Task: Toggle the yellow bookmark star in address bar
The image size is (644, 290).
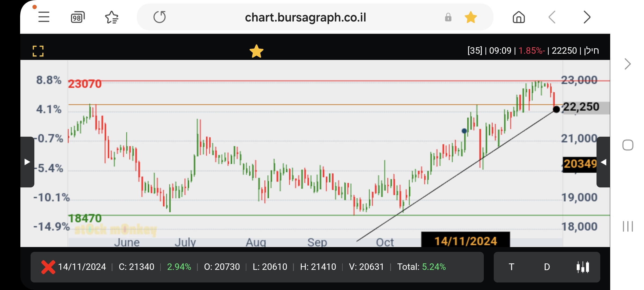Action: point(471,17)
